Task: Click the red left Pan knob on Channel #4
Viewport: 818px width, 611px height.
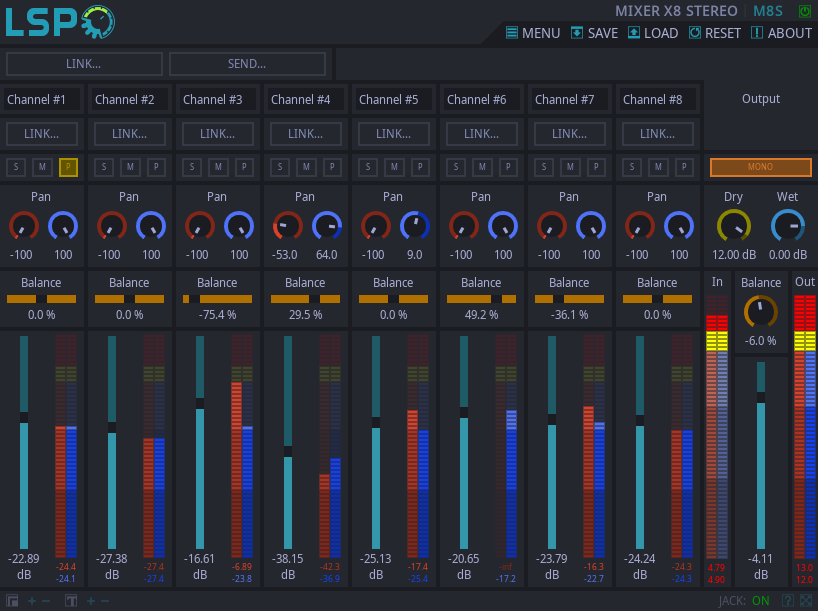Action: pyautogui.click(x=288, y=226)
